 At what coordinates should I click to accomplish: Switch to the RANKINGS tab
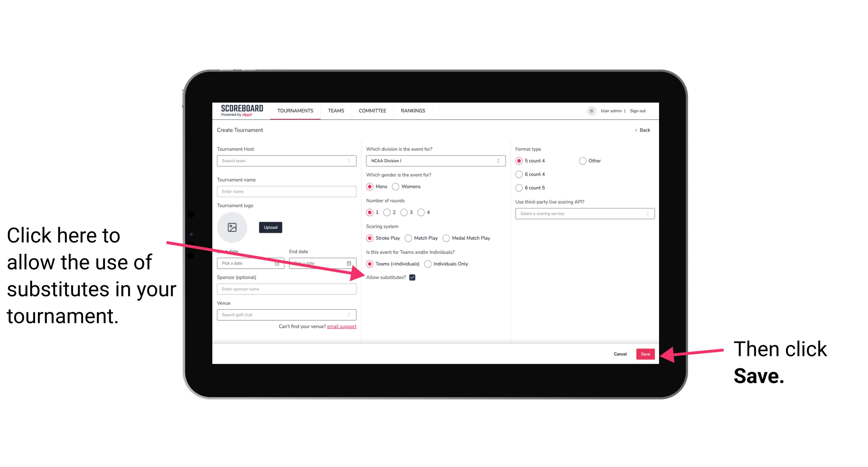pos(413,110)
